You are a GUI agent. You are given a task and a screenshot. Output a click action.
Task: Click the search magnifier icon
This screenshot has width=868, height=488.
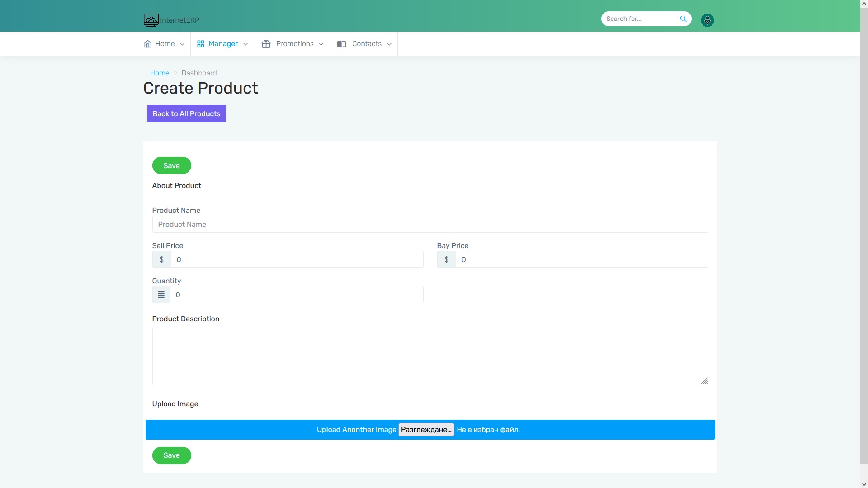683,19
